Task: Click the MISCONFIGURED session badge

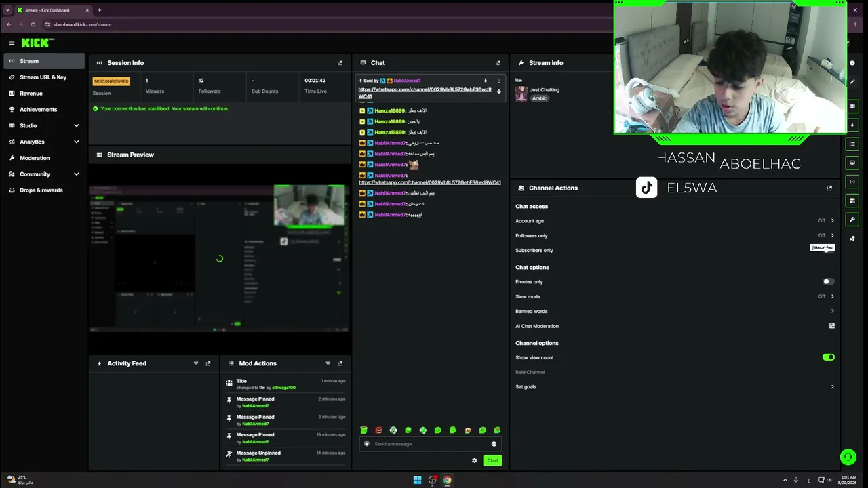Action: [111, 81]
